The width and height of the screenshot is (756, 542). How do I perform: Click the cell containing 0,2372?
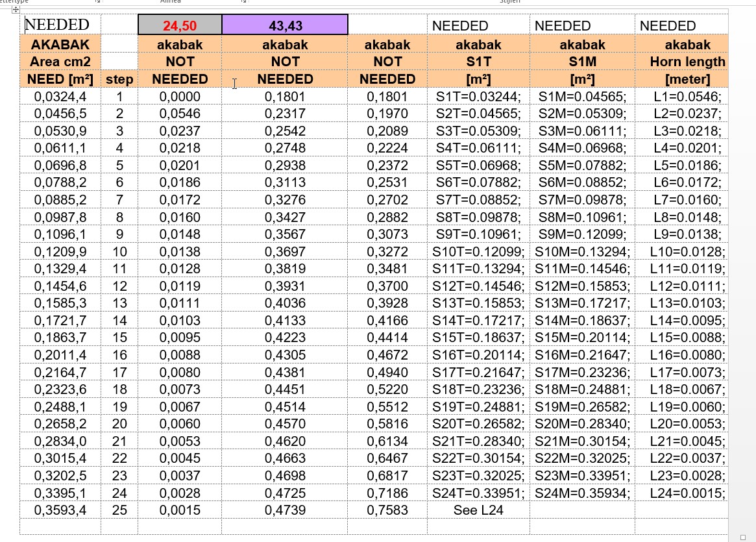[x=387, y=166]
